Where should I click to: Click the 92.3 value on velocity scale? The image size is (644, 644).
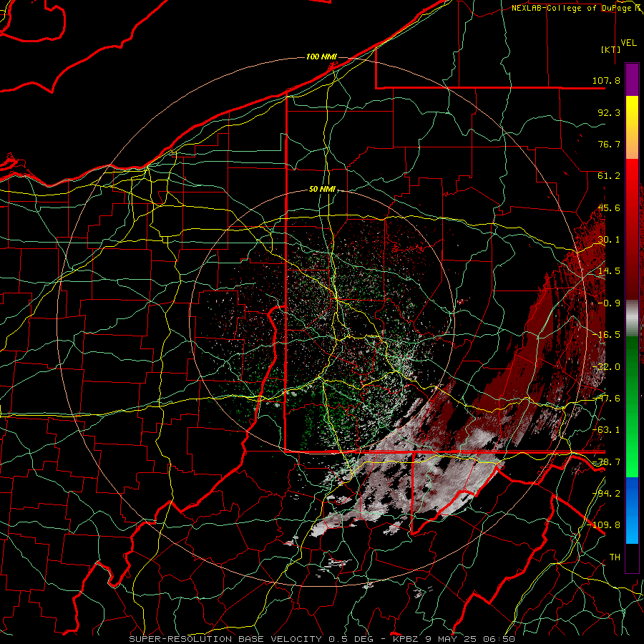(x=609, y=112)
